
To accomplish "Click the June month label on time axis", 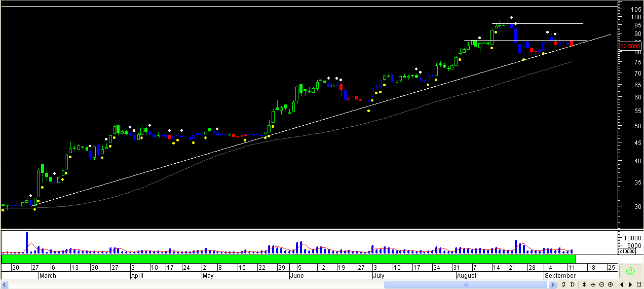I will click(x=298, y=276).
